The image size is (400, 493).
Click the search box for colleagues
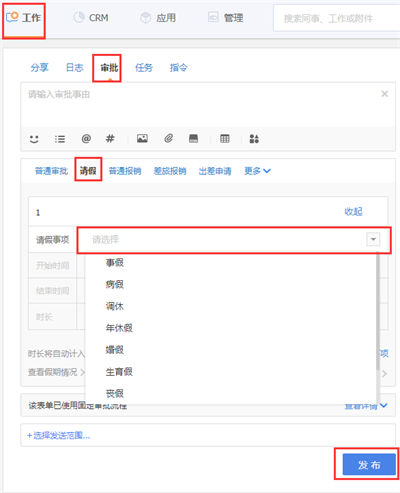point(337,18)
